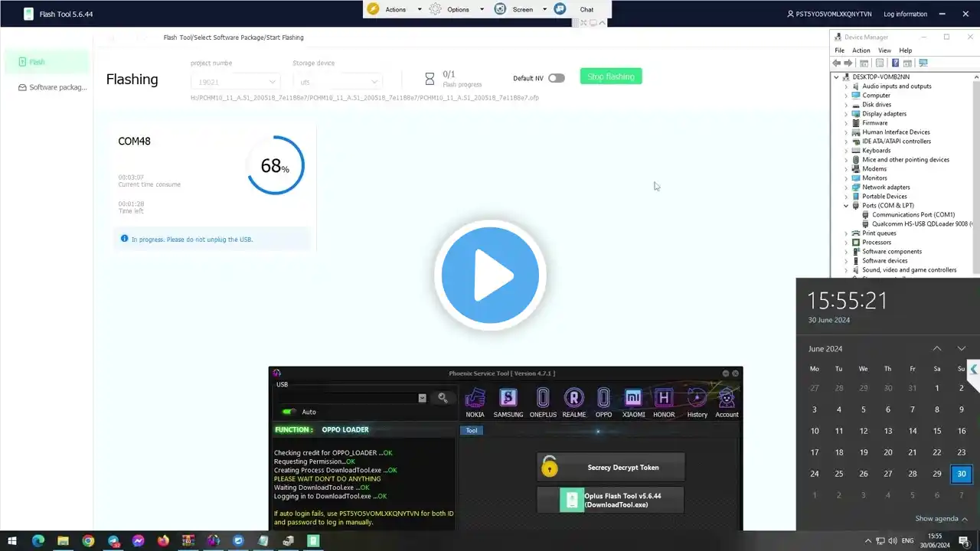Expand the Network adapters node

pos(846,187)
